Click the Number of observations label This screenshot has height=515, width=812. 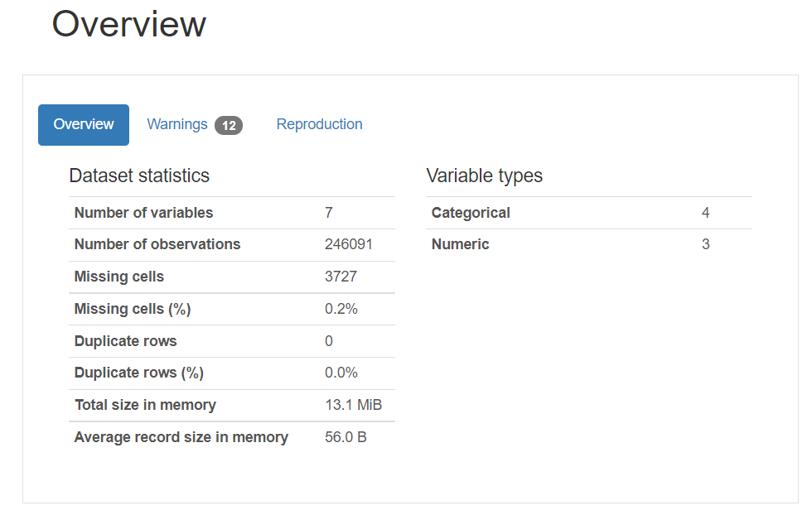click(x=157, y=244)
